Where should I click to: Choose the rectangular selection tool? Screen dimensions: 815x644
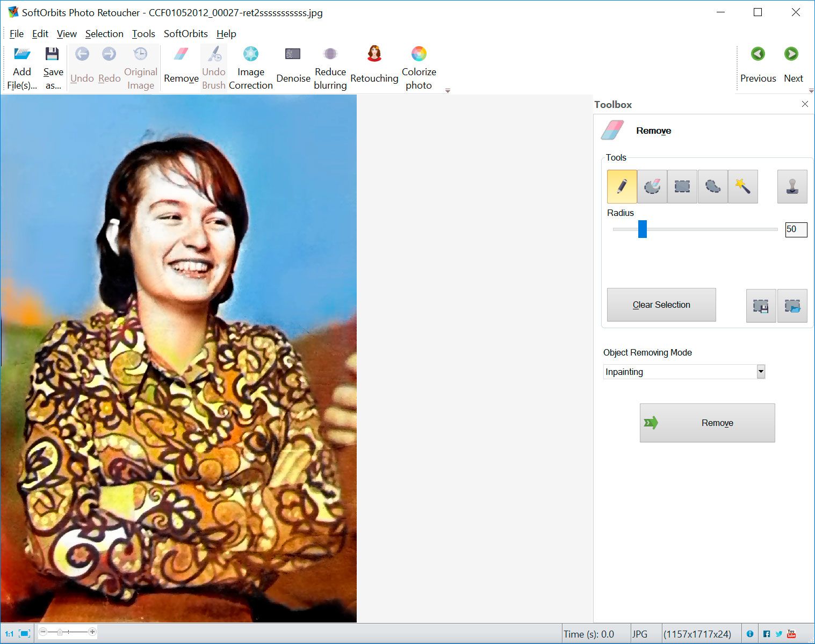[x=682, y=186]
